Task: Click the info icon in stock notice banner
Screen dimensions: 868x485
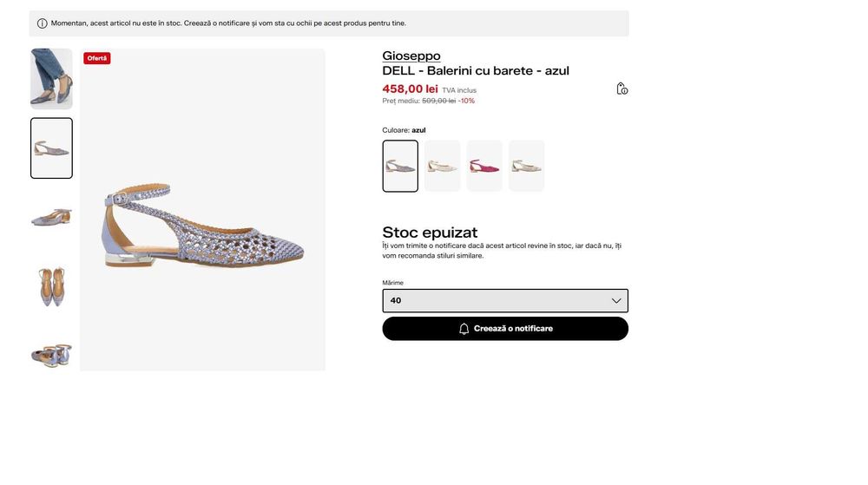Action: tap(42, 23)
